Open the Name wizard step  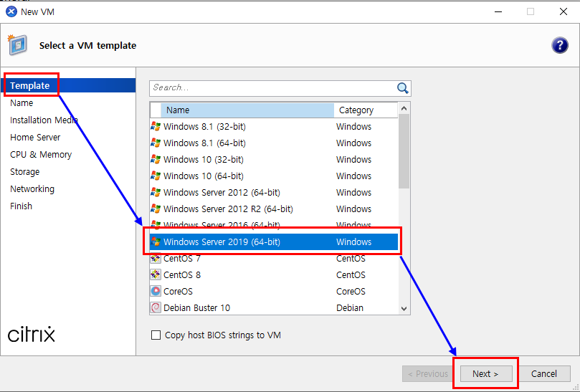click(22, 102)
